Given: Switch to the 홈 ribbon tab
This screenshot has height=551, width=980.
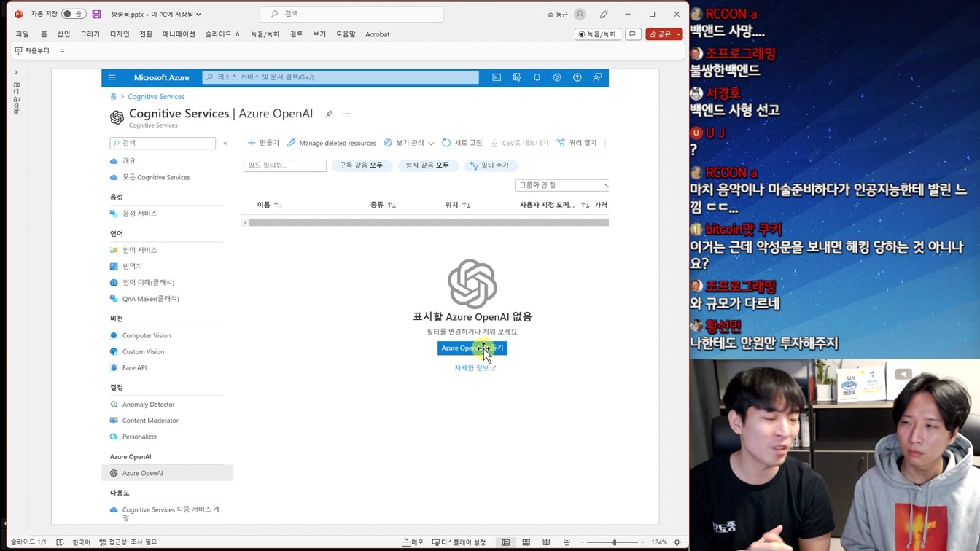Looking at the screenshot, I should click(44, 34).
